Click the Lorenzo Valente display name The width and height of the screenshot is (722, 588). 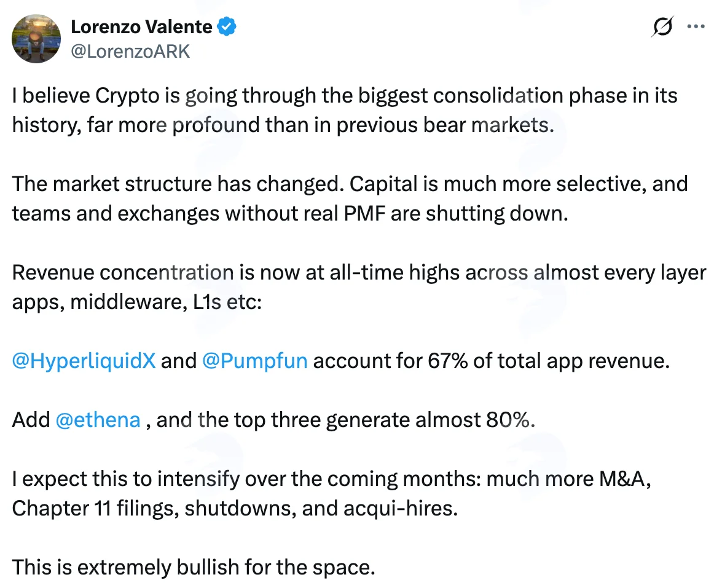pos(141,26)
